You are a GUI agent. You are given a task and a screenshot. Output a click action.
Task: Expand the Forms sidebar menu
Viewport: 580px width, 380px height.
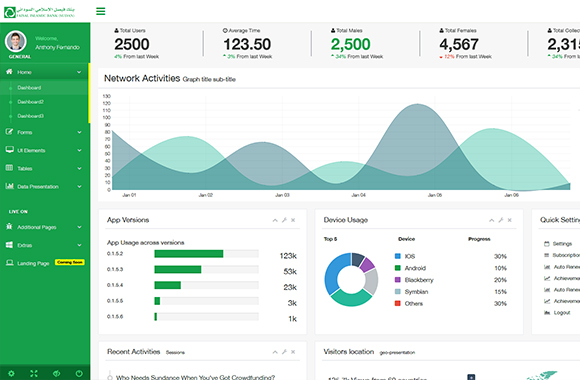[x=44, y=132]
